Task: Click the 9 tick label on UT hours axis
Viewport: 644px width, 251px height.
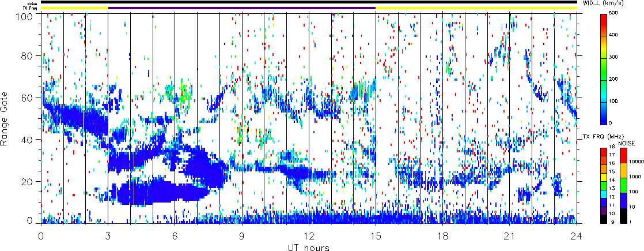Action: point(242,236)
